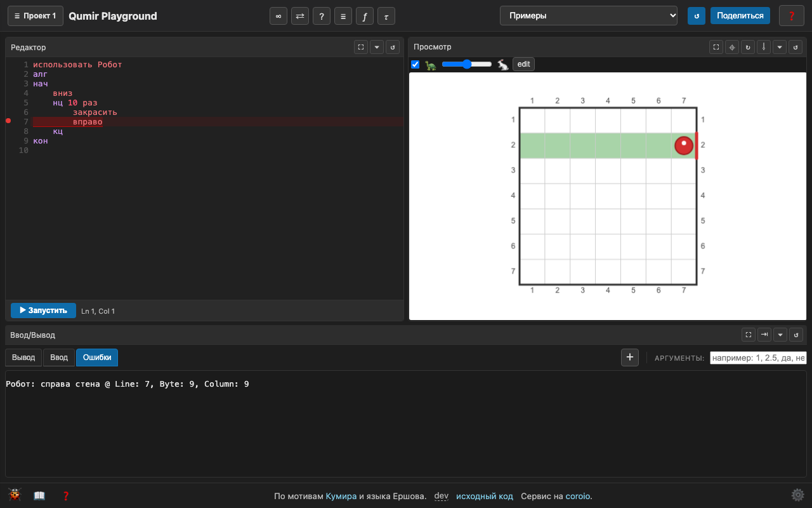Toggle the breakpoint dot on line 7
812x508 pixels.
(x=8, y=121)
